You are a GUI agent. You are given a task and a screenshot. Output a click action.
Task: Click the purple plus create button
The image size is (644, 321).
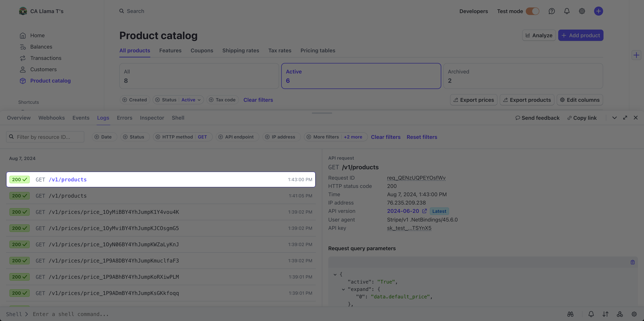598,11
